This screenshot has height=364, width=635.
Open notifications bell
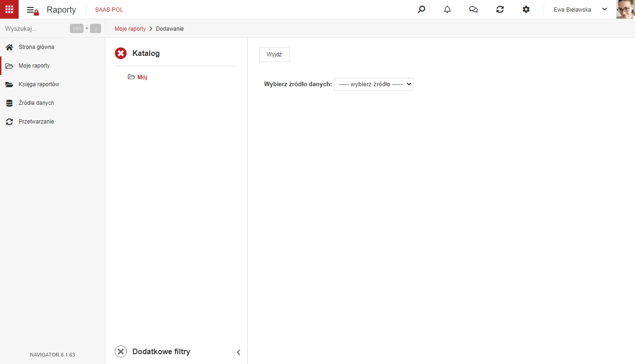448,9
